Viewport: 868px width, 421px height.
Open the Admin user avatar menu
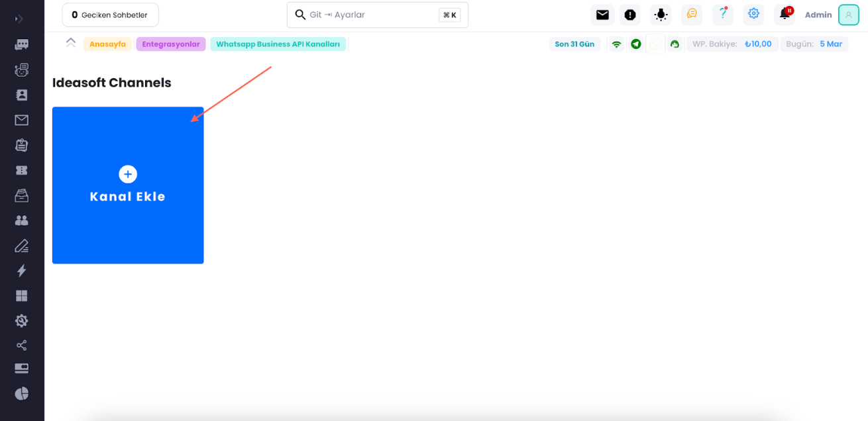tap(848, 15)
